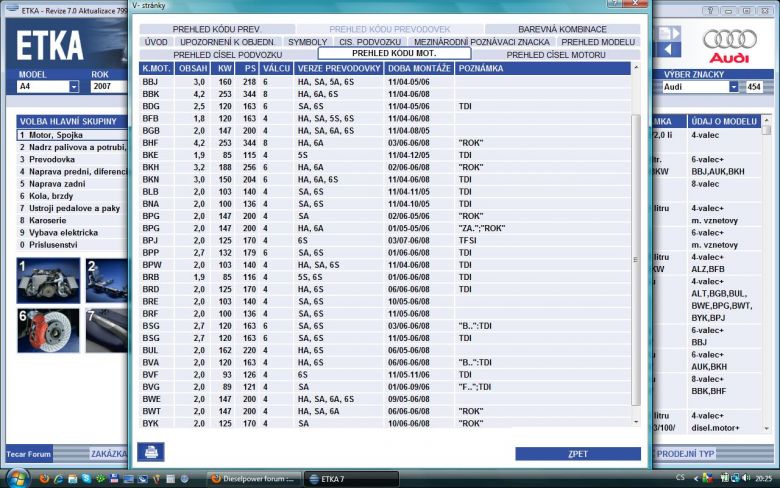Open the CIS. PODVOZKU tab

tap(370, 42)
